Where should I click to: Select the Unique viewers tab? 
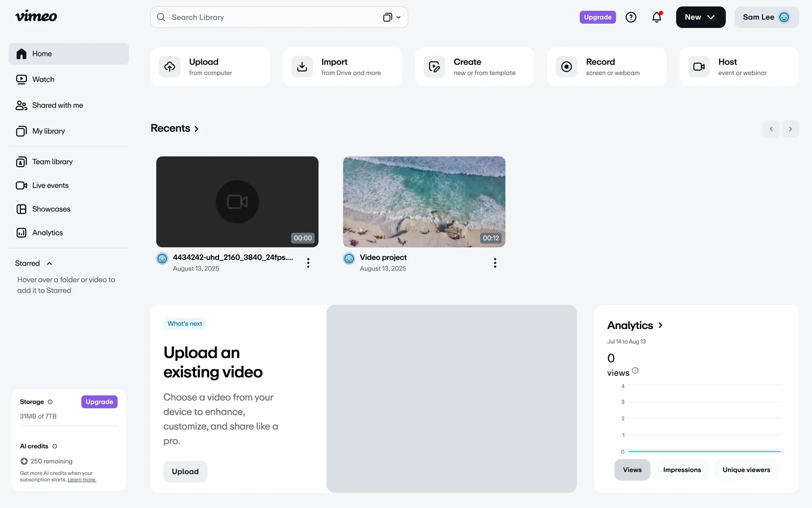[x=746, y=470]
